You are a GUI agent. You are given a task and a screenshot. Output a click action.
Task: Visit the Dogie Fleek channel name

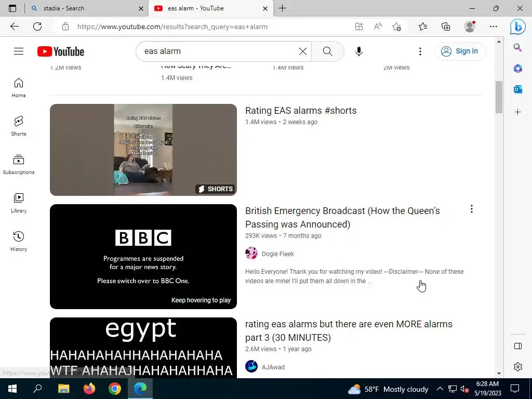(x=277, y=254)
